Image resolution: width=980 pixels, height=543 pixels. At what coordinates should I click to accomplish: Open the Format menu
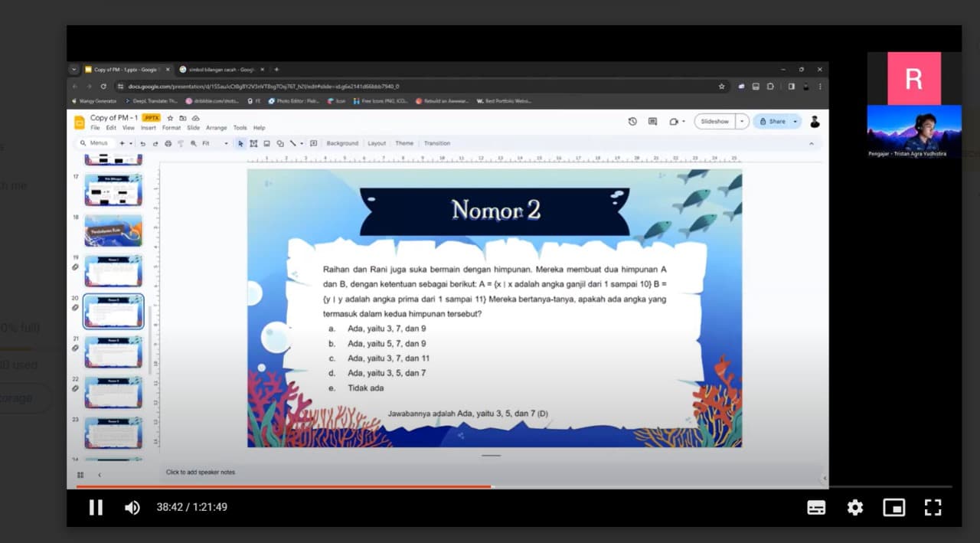(x=171, y=128)
